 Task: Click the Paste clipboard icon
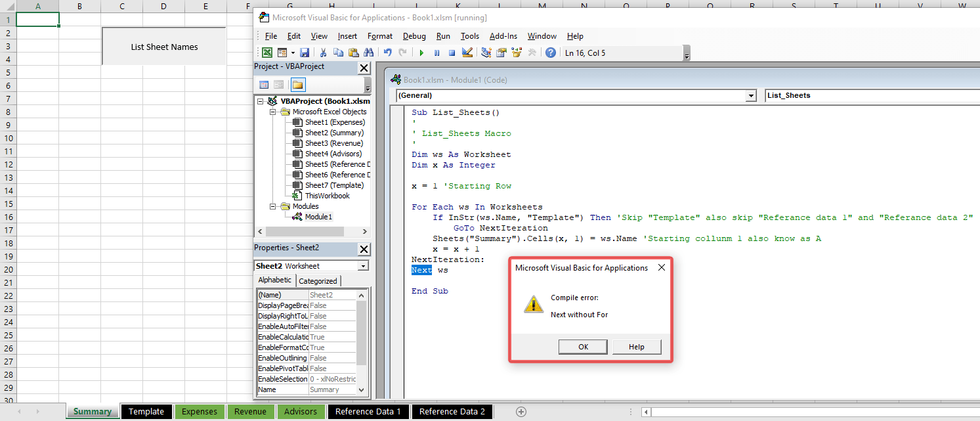(x=353, y=53)
